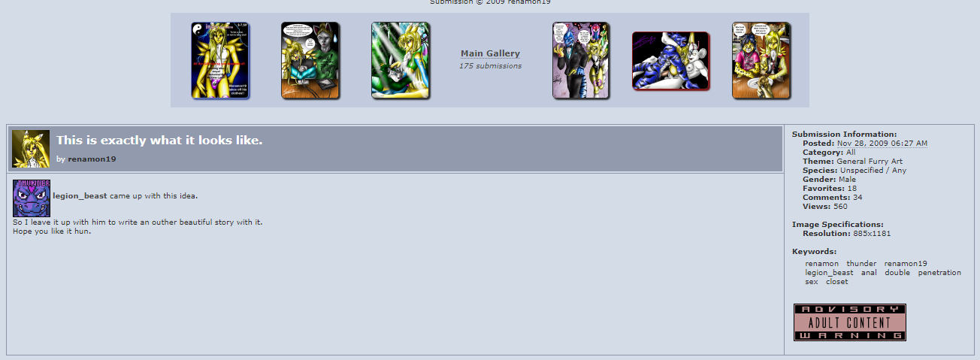980x360 pixels.
Task: Open the thumbnail immediately right of Main Gallery
Action: [x=581, y=60]
